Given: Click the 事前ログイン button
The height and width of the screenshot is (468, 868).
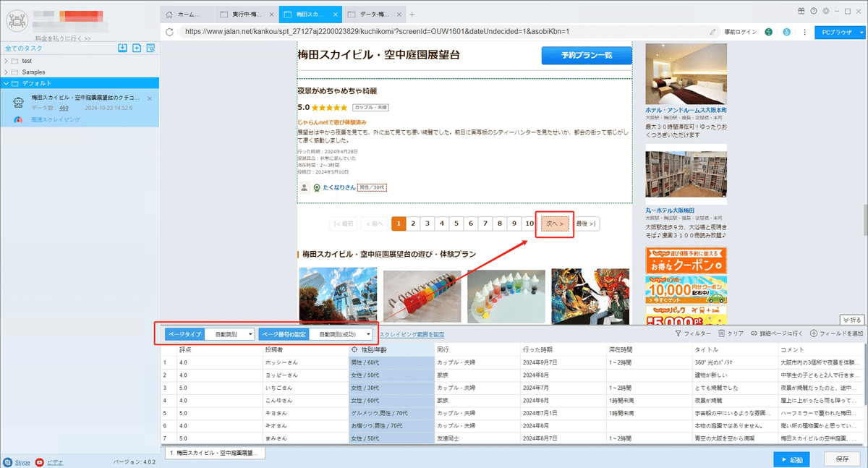Looking at the screenshot, I should click(741, 32).
